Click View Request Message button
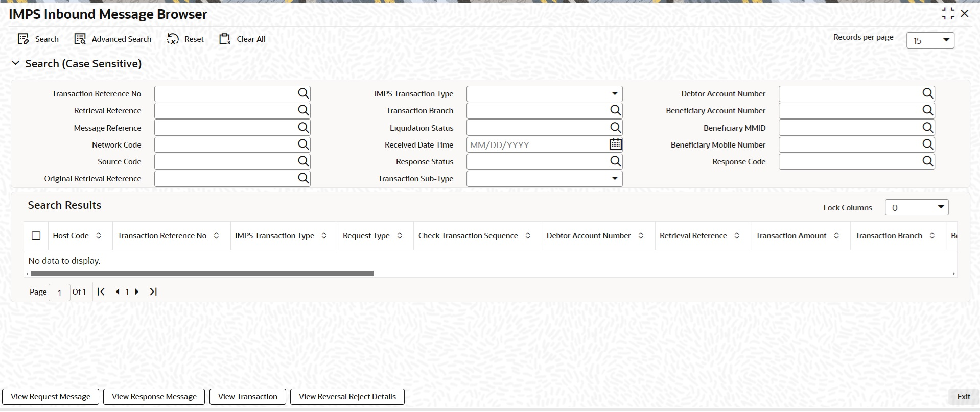Viewport: 980px width, 412px height. (x=51, y=397)
